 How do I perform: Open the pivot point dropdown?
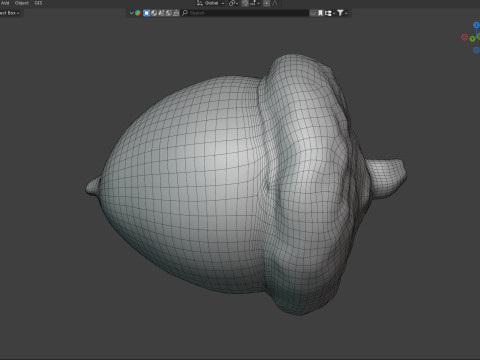pos(233,3)
